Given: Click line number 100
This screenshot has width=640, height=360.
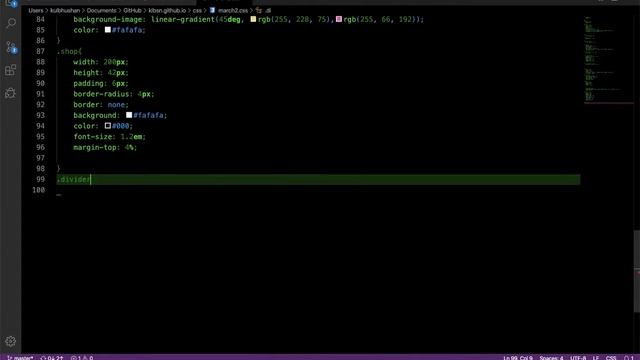Looking at the screenshot, I should (38, 190).
